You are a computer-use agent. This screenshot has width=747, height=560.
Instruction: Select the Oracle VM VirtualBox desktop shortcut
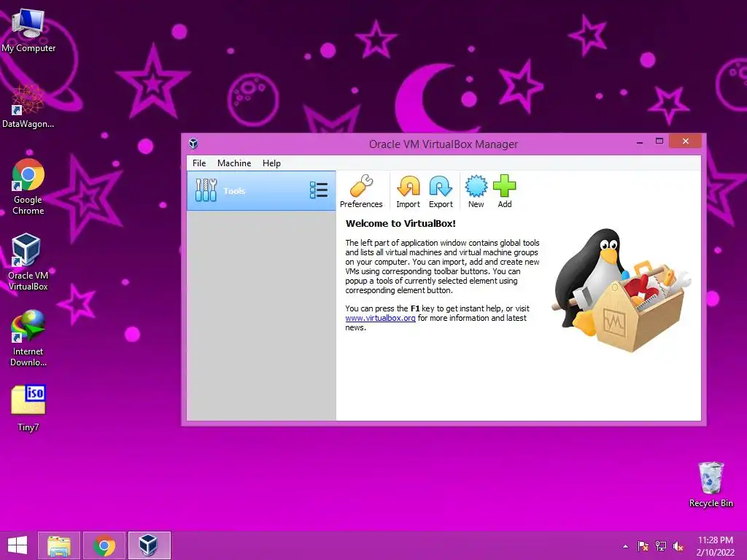point(28,262)
